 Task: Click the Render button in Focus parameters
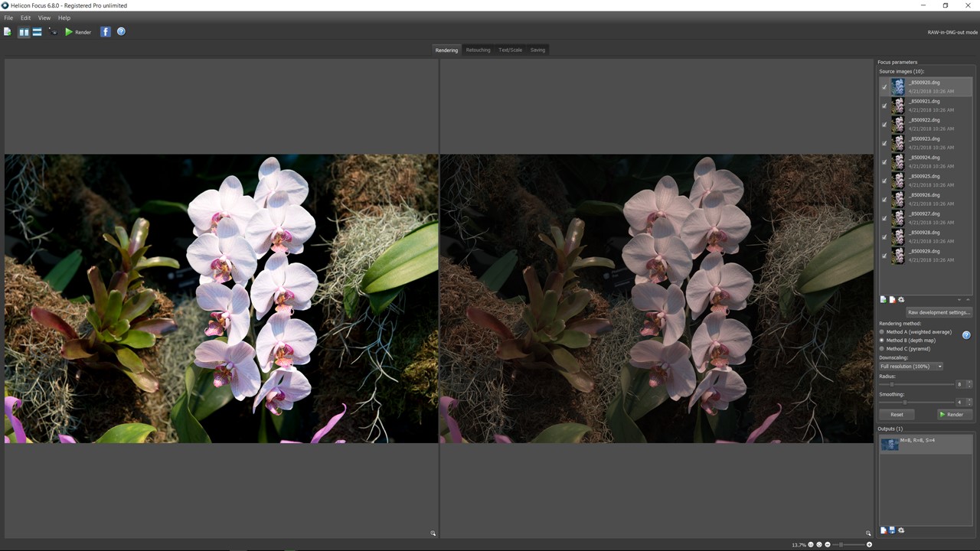(x=955, y=414)
